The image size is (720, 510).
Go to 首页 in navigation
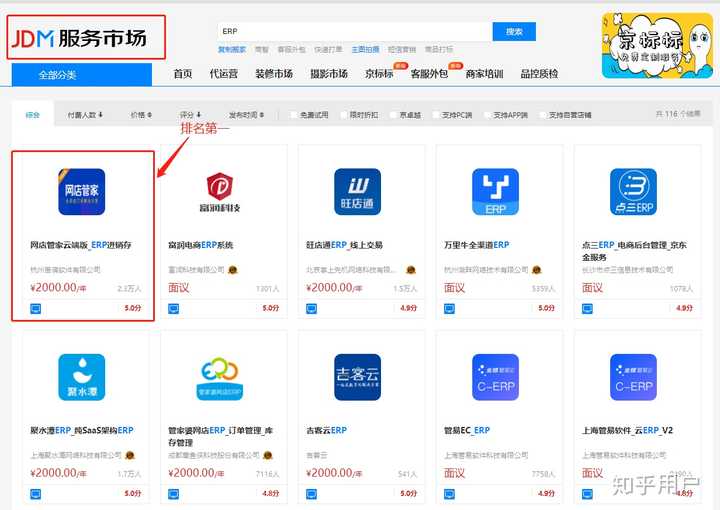[183, 74]
